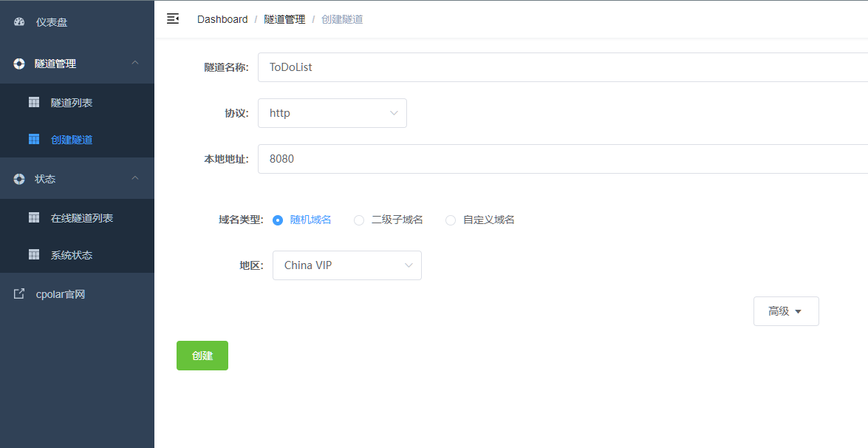
Task: Click the grid icon beside 系统状态
Action: coord(34,255)
